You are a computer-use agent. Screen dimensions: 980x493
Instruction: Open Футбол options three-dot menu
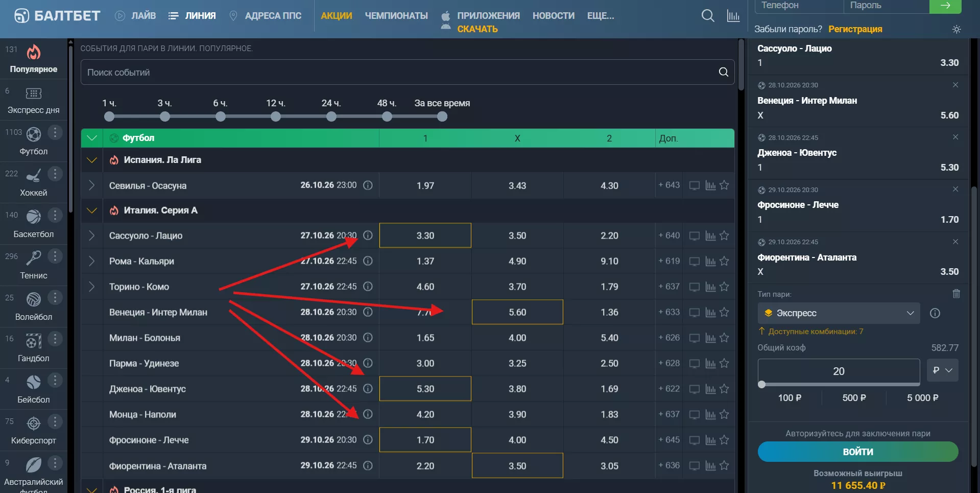coord(55,132)
